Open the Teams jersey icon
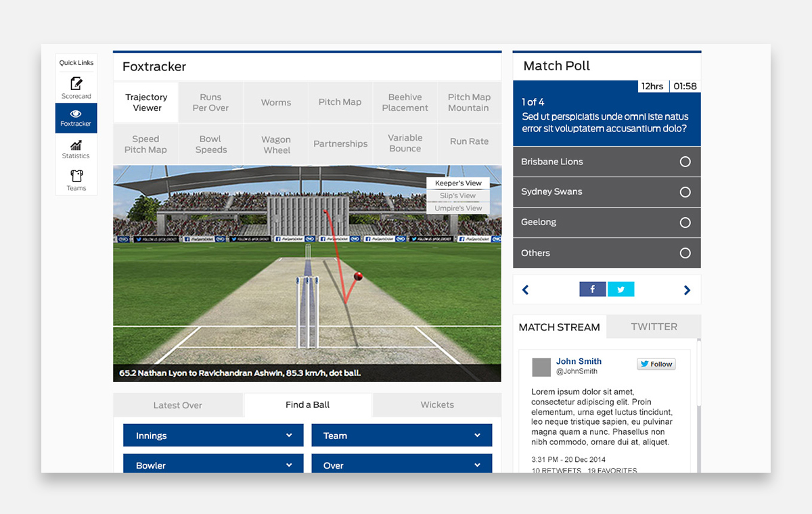 point(76,176)
